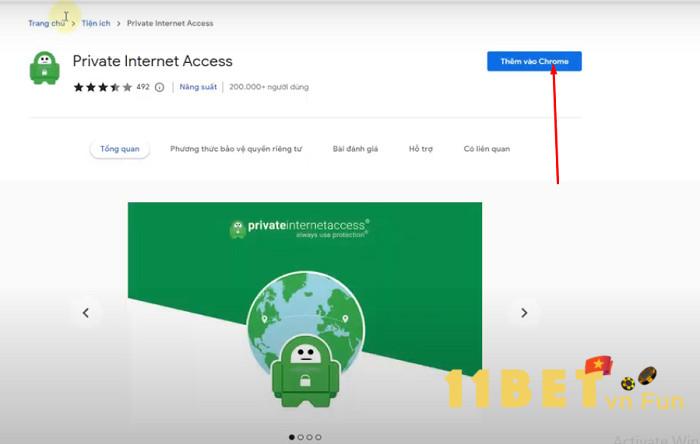700x444 pixels.
Task: Click the star rating icons
Action: pyautogui.click(x=103, y=87)
